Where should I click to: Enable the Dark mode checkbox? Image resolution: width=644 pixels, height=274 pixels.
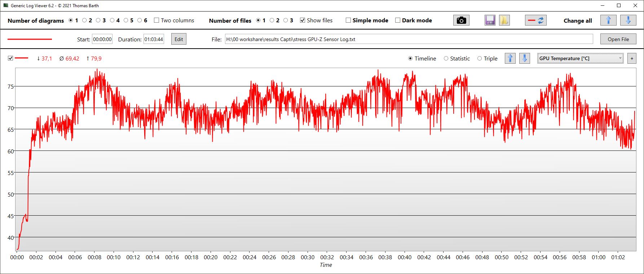coord(398,21)
